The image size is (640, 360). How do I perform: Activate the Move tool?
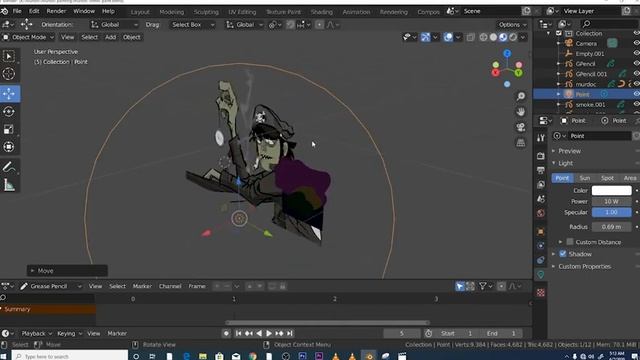coord(9,93)
